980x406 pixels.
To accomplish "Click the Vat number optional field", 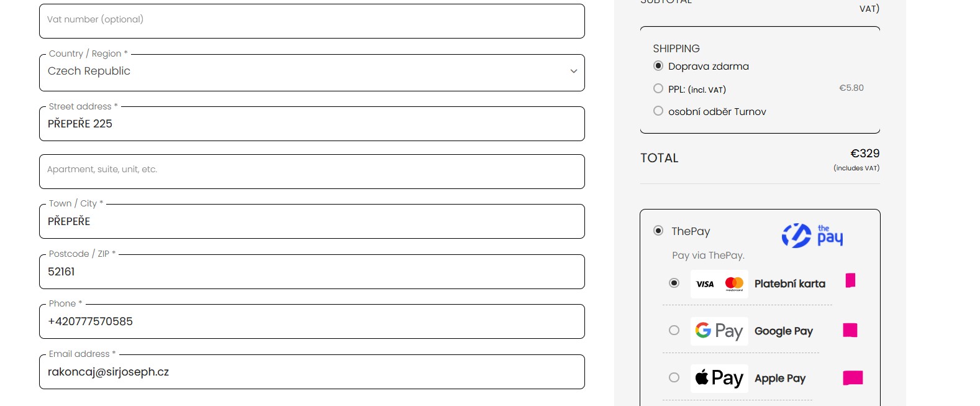I will [312, 21].
